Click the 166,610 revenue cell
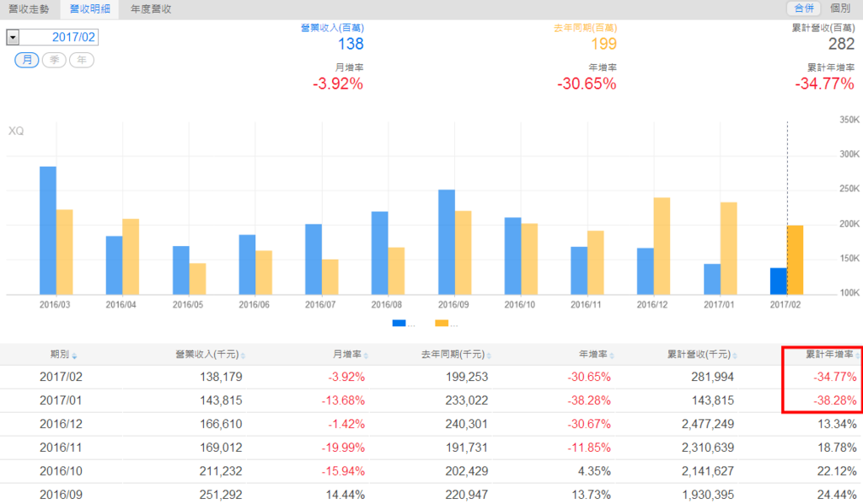Viewport: 863px width, 504px height. point(221,424)
